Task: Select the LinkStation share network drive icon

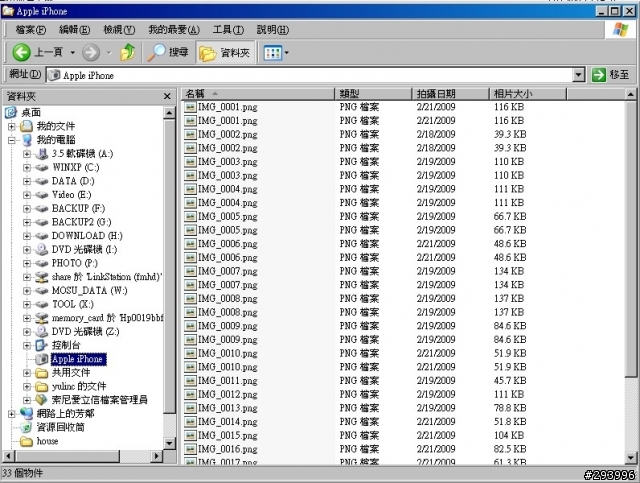Action: [x=41, y=277]
